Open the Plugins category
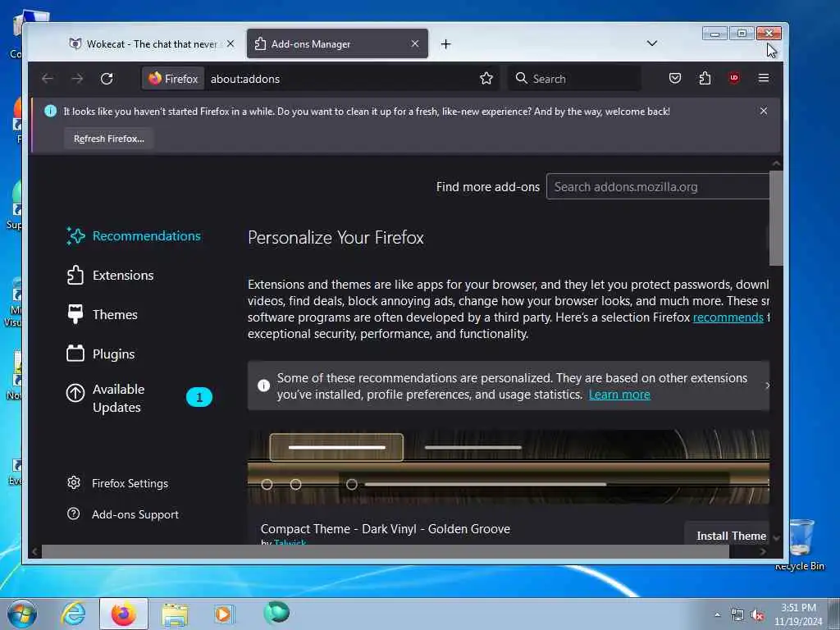The image size is (840, 630). click(101, 354)
